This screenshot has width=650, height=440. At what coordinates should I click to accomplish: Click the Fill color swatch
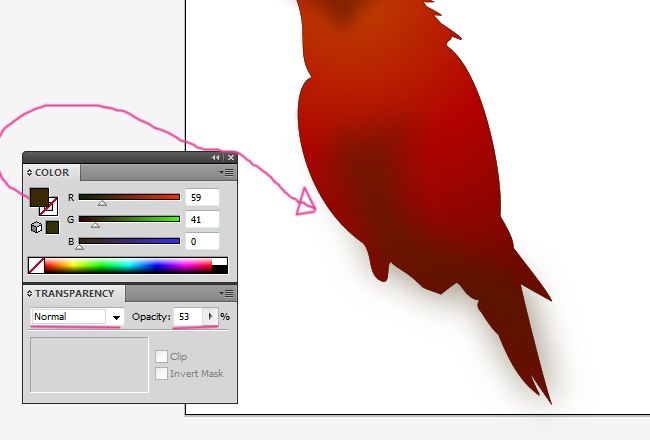[38, 197]
